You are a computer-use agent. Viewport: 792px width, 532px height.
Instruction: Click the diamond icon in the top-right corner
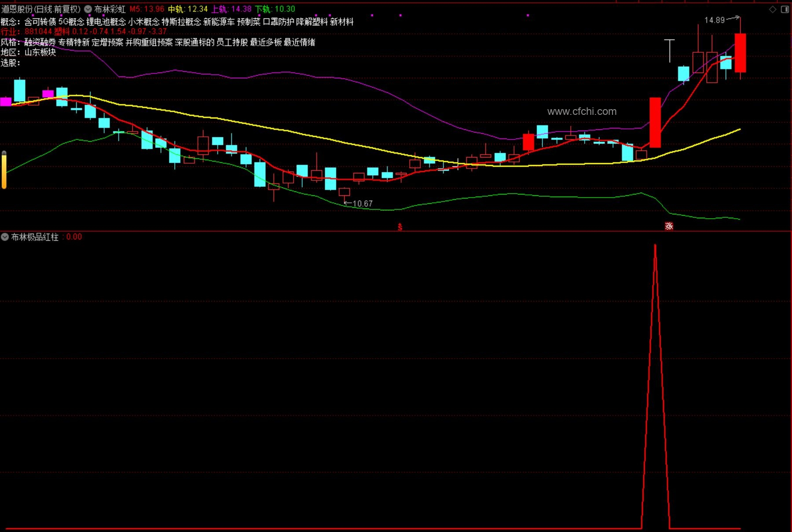coord(773,9)
